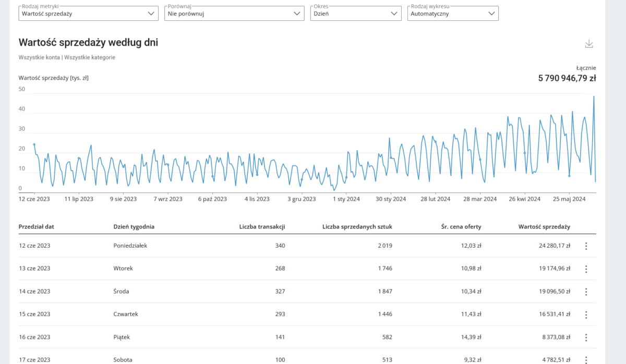The height and width of the screenshot is (364, 626).
Task: Sort table by Wartość sprzedaży header
Action: click(544, 227)
